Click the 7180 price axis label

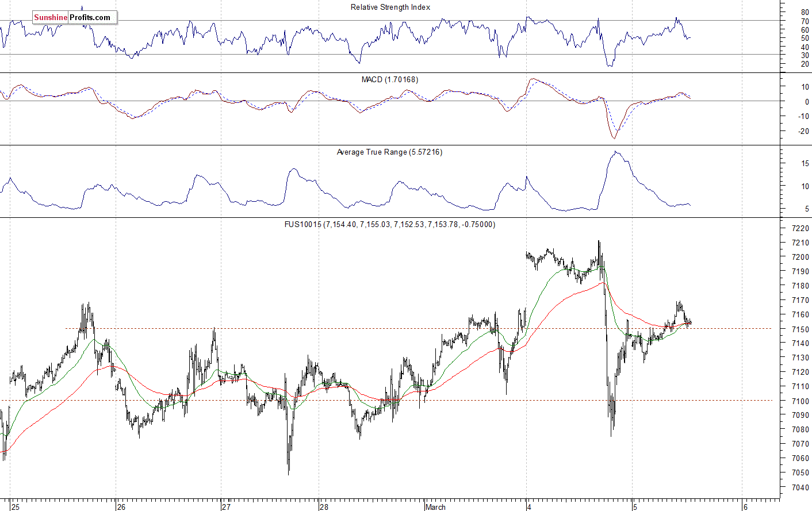pos(800,286)
